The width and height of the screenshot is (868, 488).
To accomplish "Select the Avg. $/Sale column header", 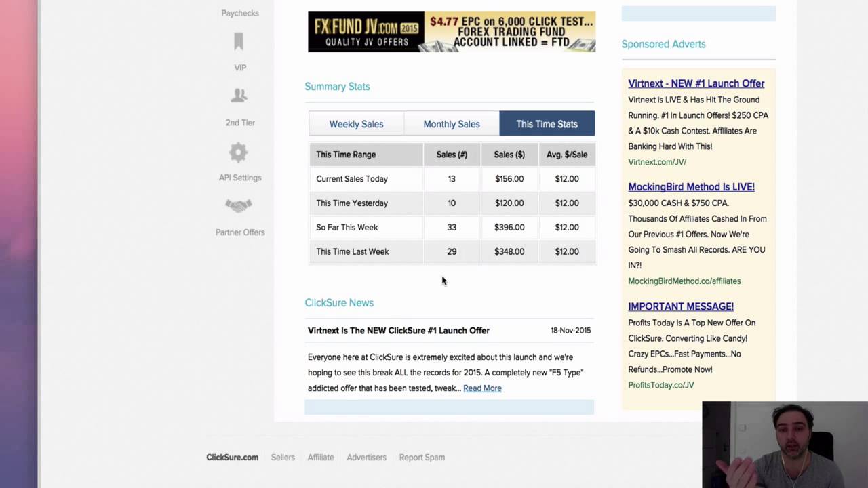I will [x=567, y=155].
